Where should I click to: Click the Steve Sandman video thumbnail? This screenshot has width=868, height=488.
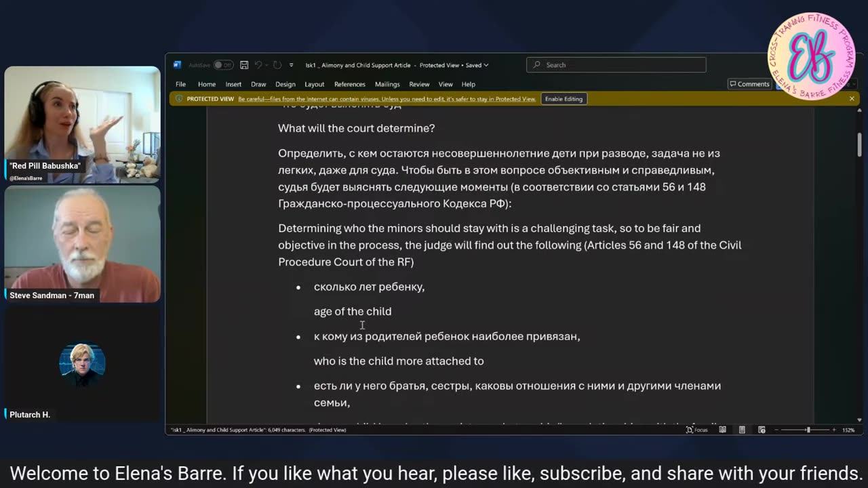click(82, 244)
